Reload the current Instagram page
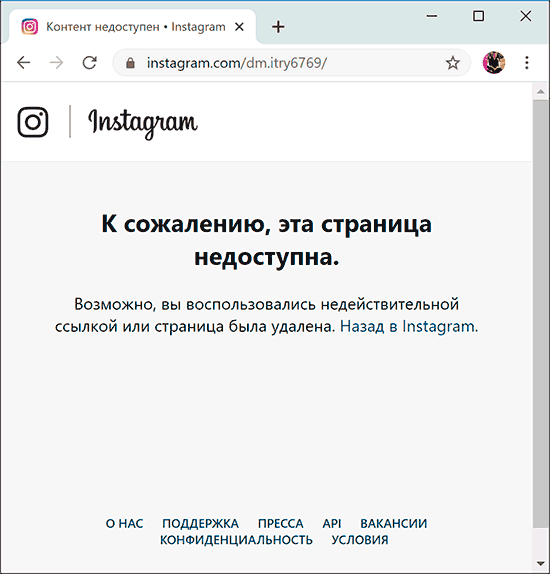Image resolution: width=550 pixels, height=574 pixels. tap(89, 63)
